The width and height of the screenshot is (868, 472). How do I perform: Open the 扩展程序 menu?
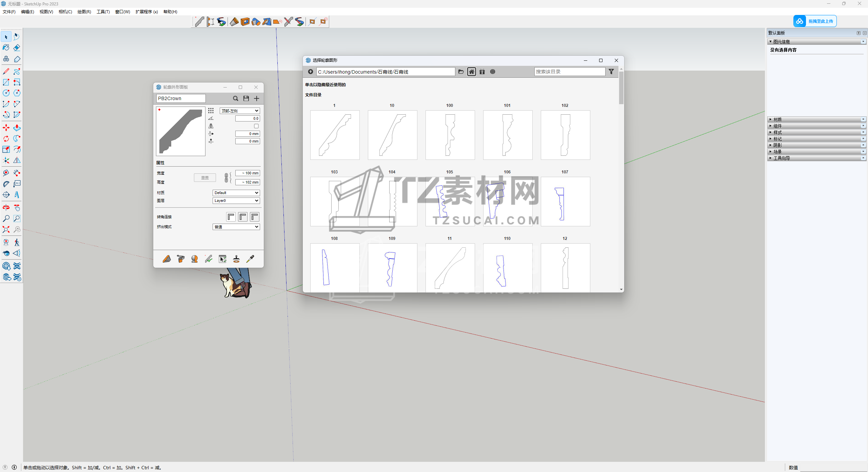click(146, 12)
